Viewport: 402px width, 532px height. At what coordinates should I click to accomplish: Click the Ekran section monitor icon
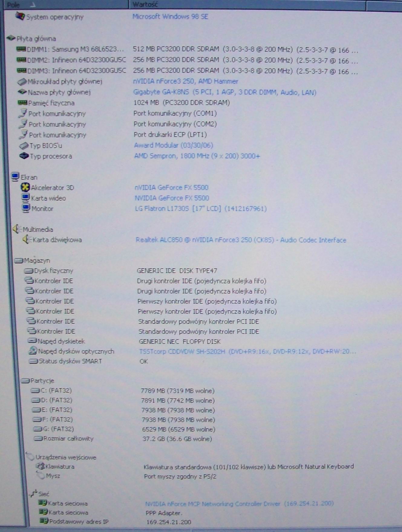15,177
